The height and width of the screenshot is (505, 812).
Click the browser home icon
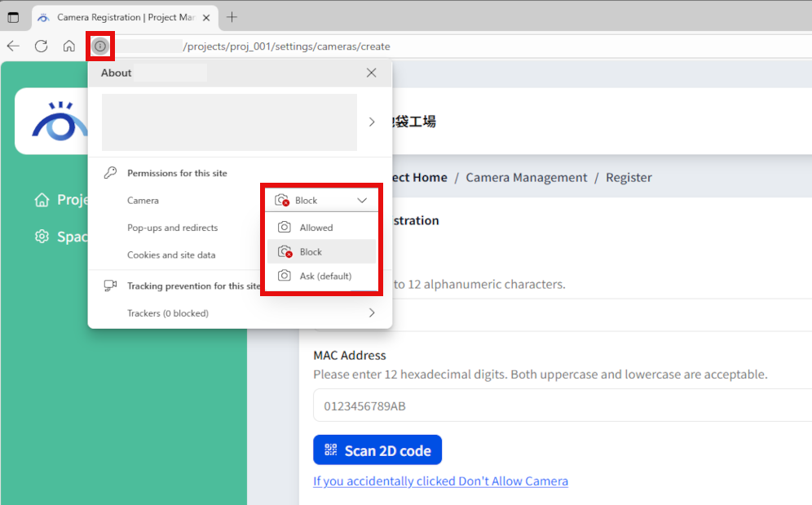pos(69,47)
